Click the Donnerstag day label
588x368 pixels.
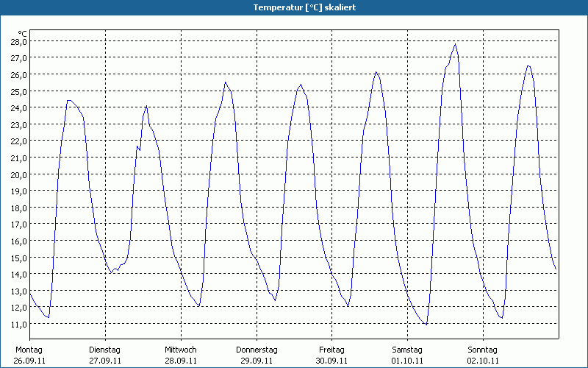coord(257,350)
